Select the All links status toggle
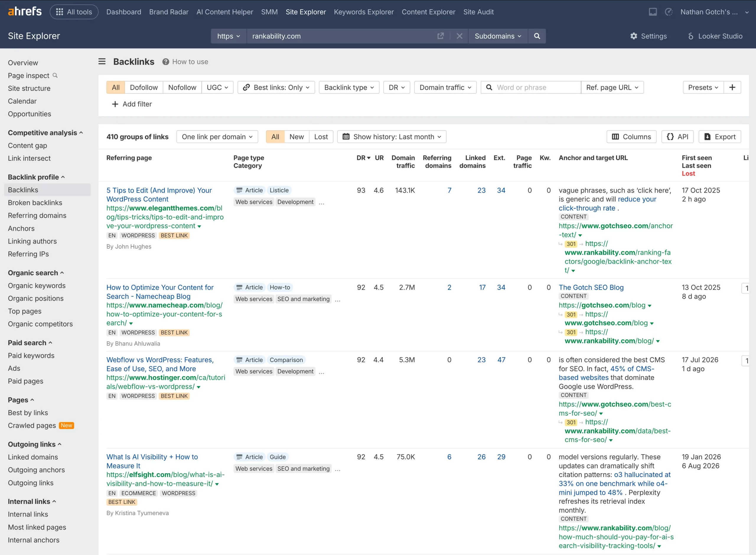Image resolution: width=756 pixels, height=555 pixels. (x=275, y=137)
